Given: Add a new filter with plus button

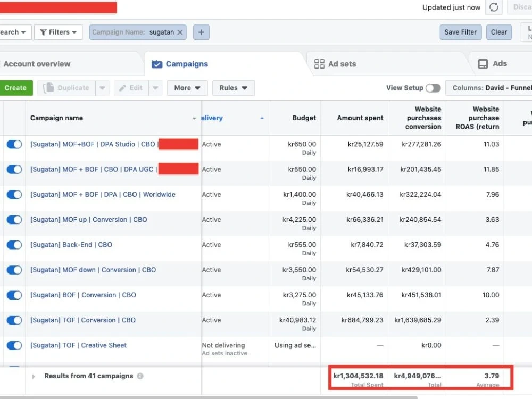Looking at the screenshot, I should (x=201, y=32).
